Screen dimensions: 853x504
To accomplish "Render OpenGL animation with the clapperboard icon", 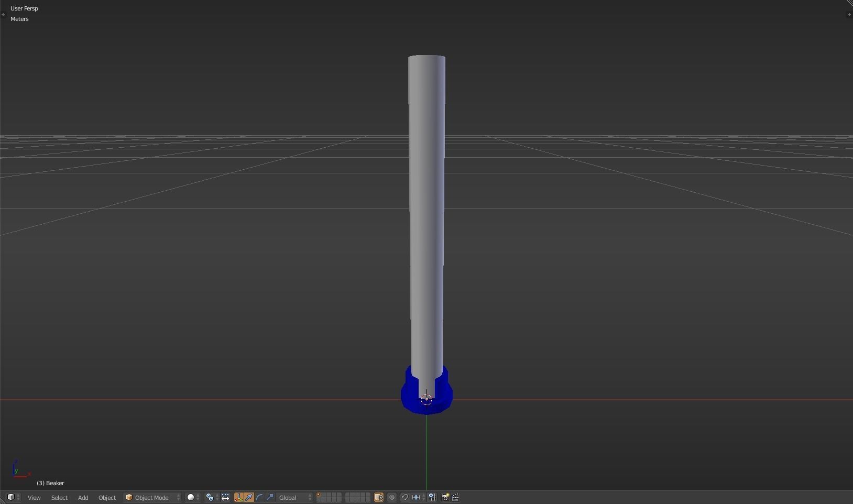I will [x=455, y=497].
